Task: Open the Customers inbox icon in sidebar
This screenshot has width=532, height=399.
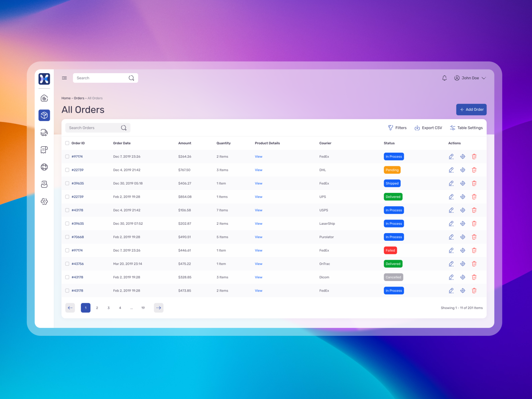Action: 44,184
